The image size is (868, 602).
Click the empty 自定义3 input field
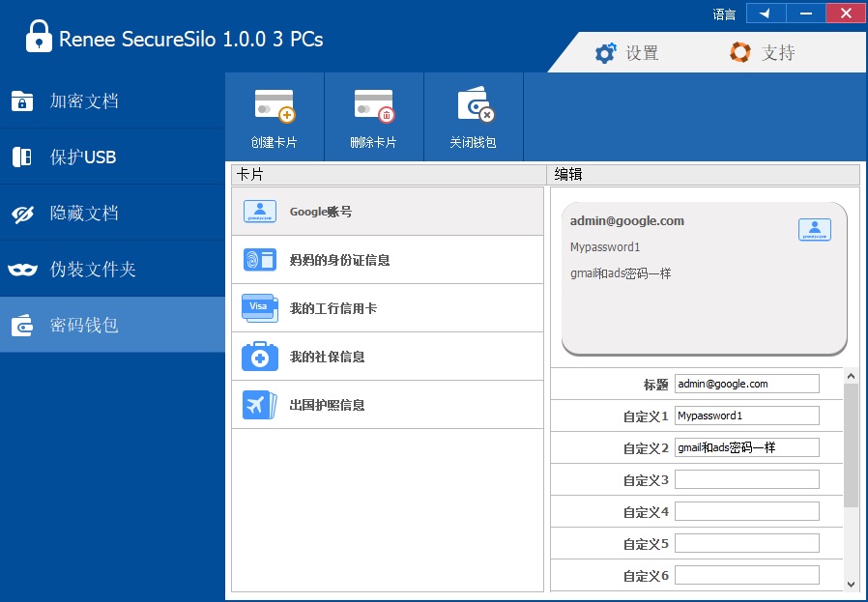747,479
